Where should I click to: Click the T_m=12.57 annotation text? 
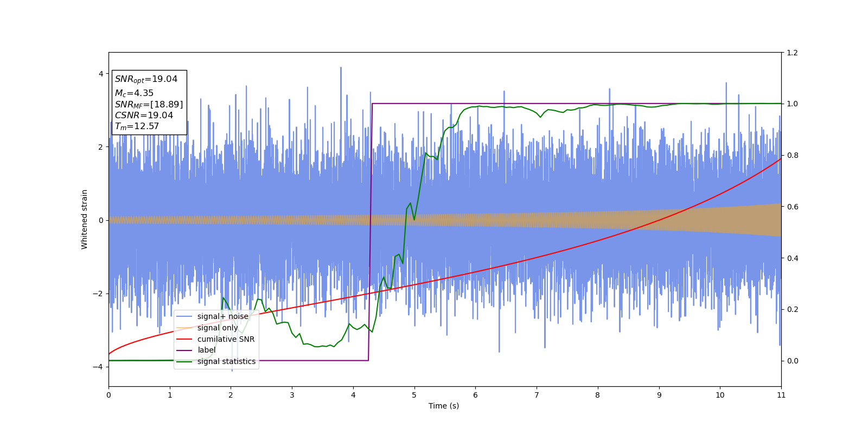click(137, 126)
